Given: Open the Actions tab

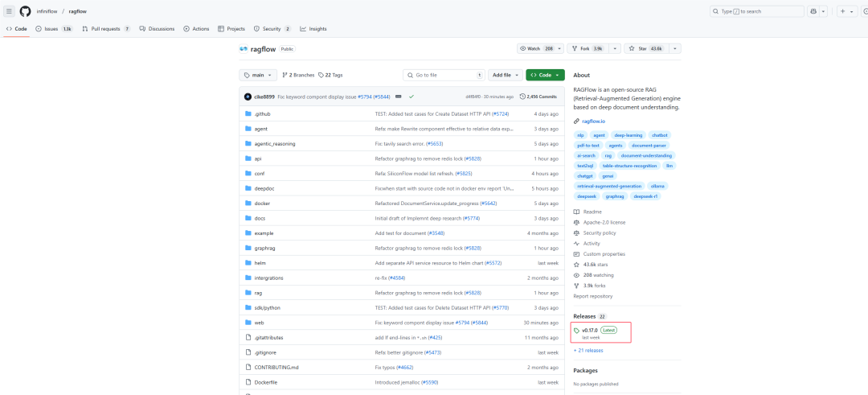Looking at the screenshot, I should click(197, 29).
